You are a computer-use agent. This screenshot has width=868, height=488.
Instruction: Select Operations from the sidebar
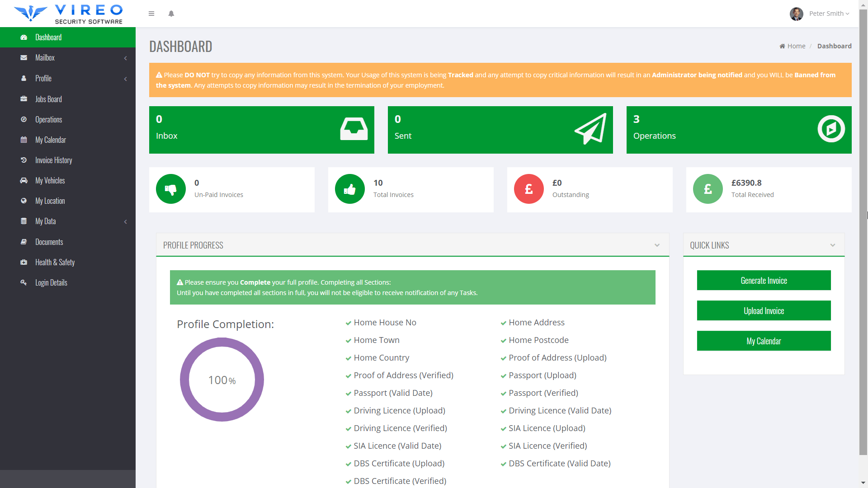coord(49,119)
